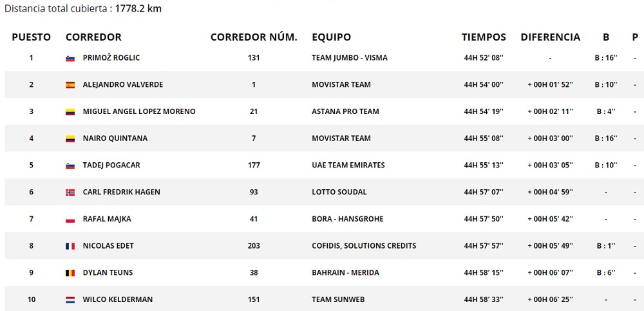Click the DIFERENCIA column header

click(x=550, y=37)
